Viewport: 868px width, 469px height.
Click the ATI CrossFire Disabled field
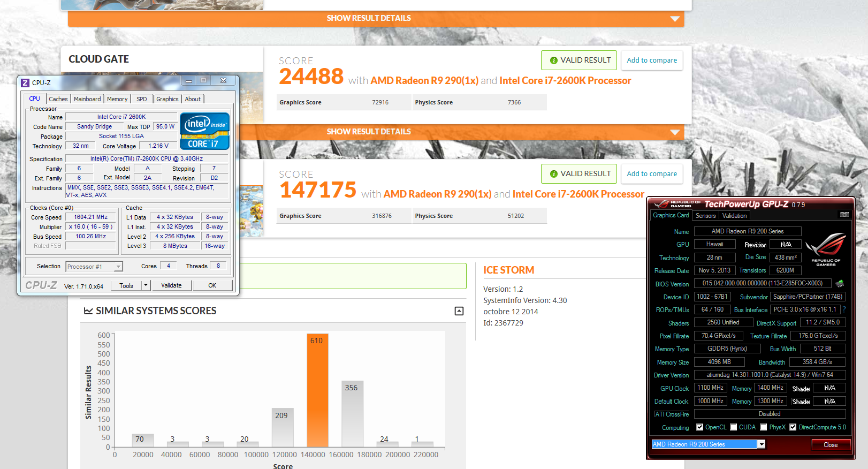point(770,414)
